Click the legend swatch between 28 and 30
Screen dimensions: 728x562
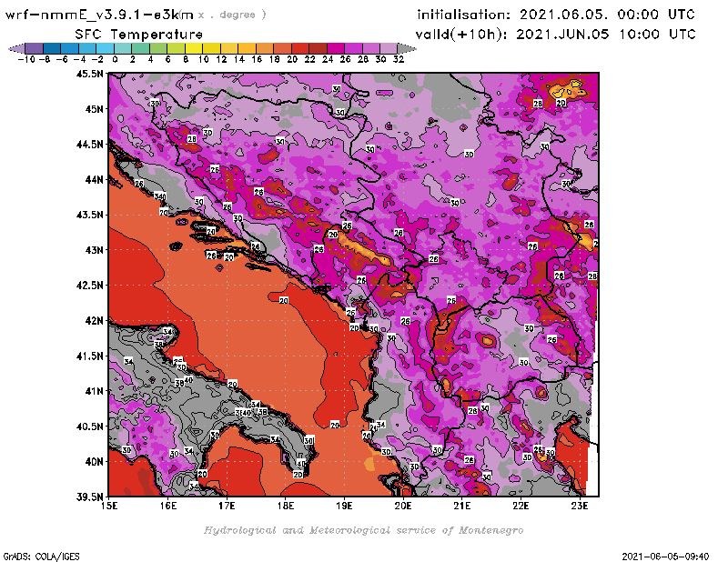371,48
